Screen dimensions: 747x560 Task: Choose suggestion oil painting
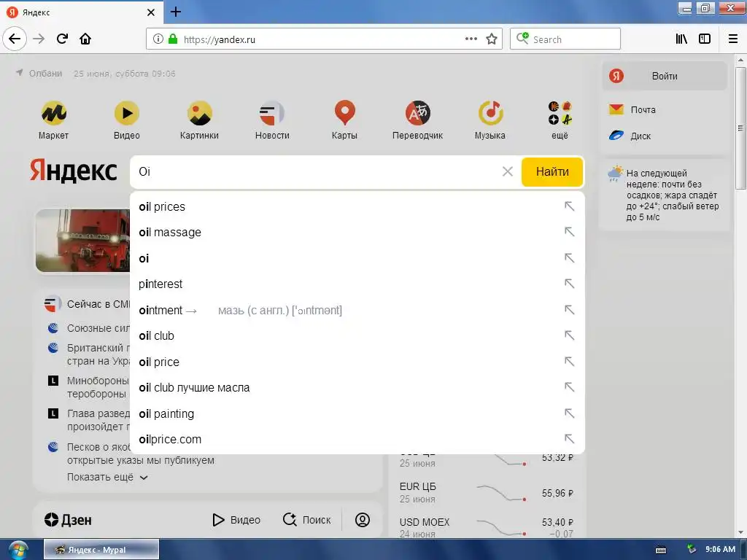(357, 413)
